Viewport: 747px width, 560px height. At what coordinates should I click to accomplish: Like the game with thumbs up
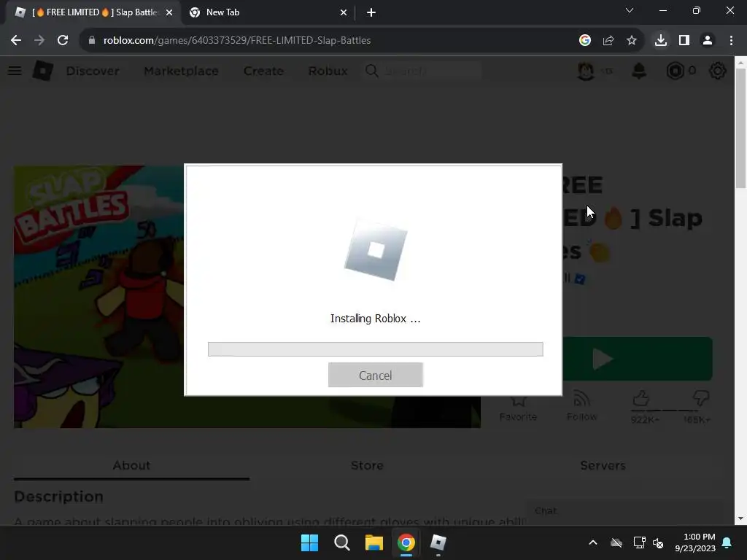(642, 399)
